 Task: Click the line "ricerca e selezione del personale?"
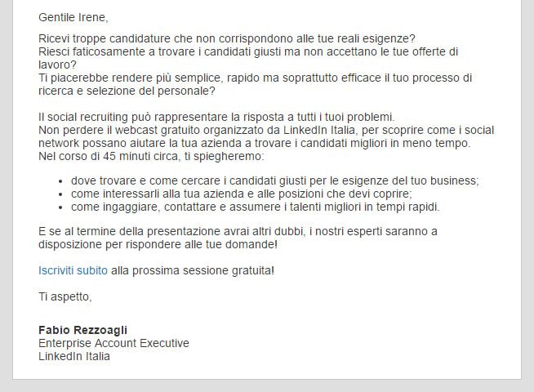tap(127, 91)
